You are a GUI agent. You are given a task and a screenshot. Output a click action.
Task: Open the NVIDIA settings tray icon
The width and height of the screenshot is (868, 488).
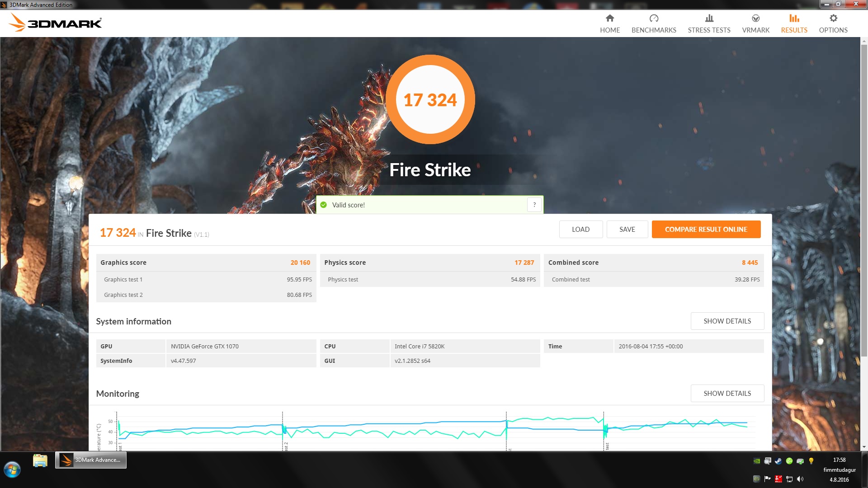point(757,461)
